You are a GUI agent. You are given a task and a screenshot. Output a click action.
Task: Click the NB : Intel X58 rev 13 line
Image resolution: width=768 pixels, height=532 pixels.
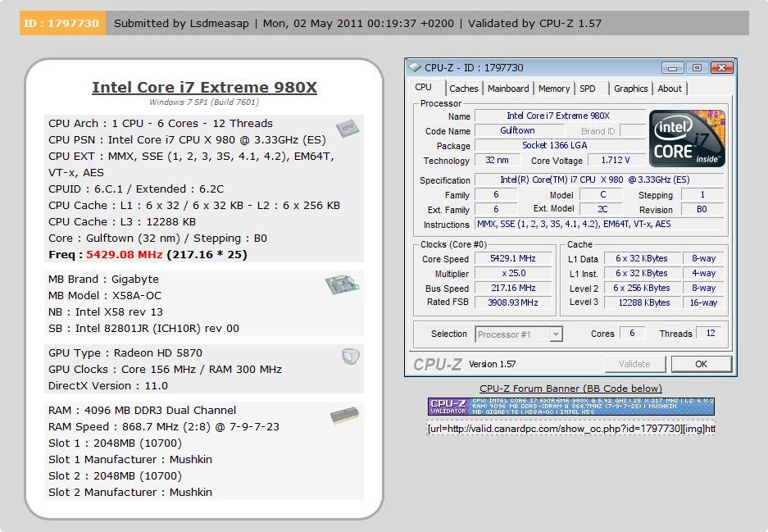(x=106, y=312)
